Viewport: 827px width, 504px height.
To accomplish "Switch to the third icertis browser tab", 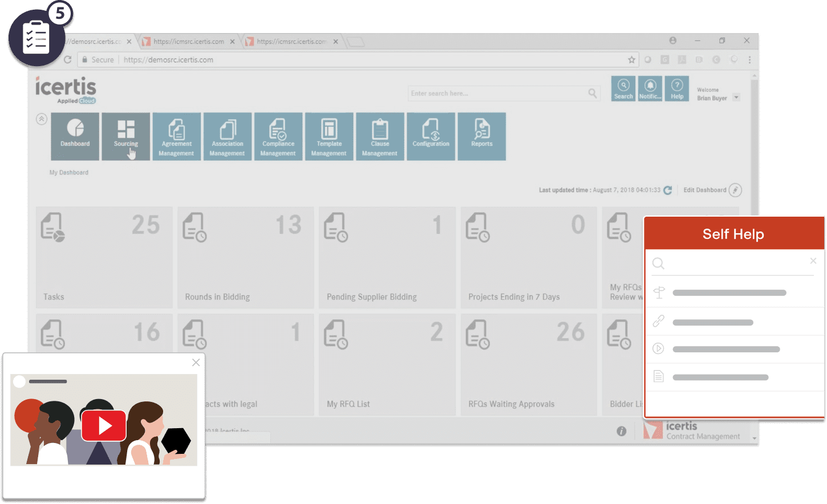I will click(291, 42).
